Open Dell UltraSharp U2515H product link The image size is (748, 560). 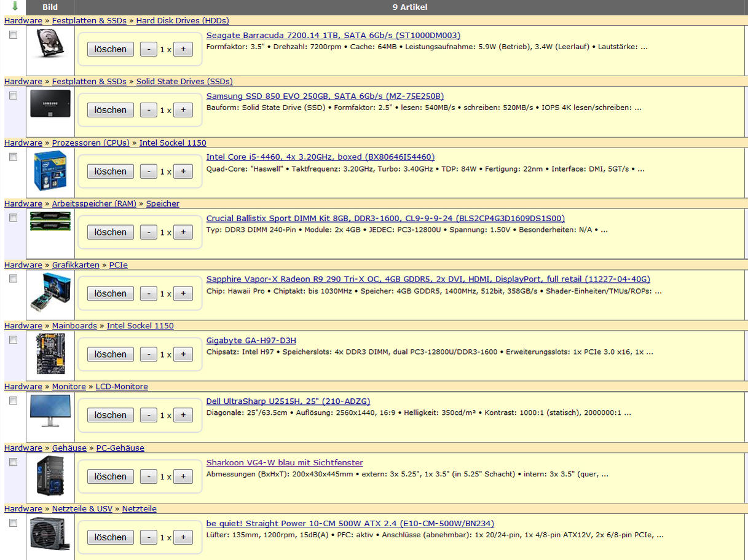288,401
